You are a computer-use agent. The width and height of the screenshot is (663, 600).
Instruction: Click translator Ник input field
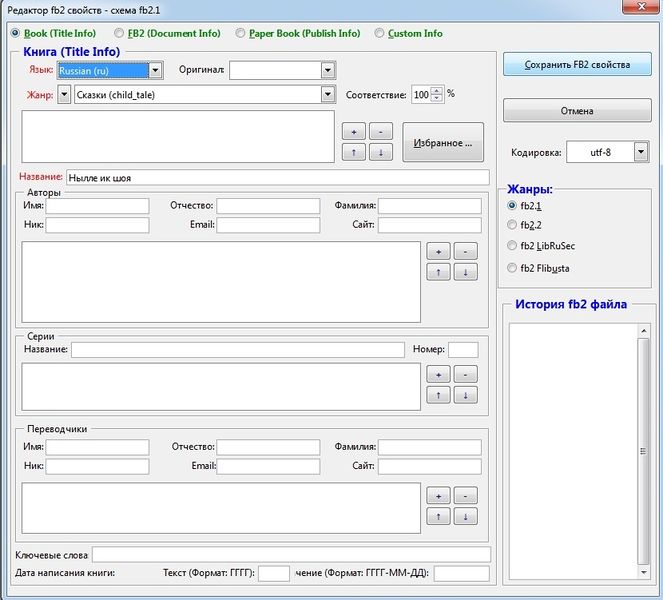click(97, 466)
